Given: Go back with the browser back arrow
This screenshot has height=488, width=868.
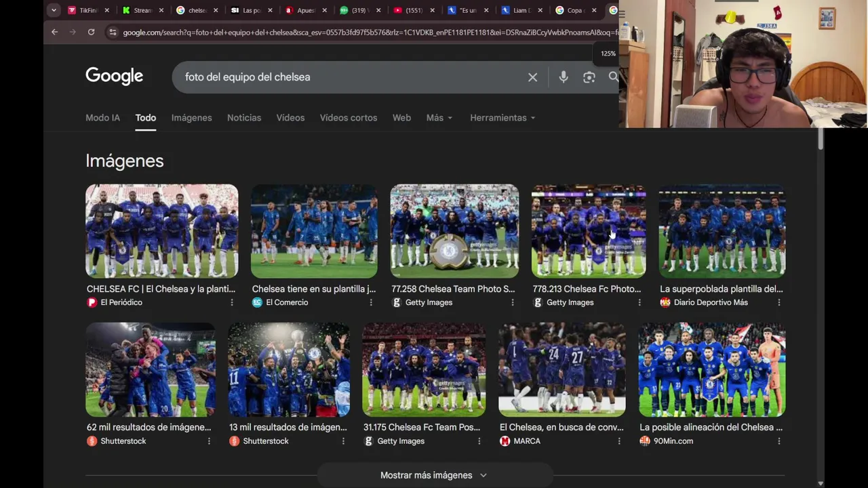Looking at the screenshot, I should (x=54, y=32).
